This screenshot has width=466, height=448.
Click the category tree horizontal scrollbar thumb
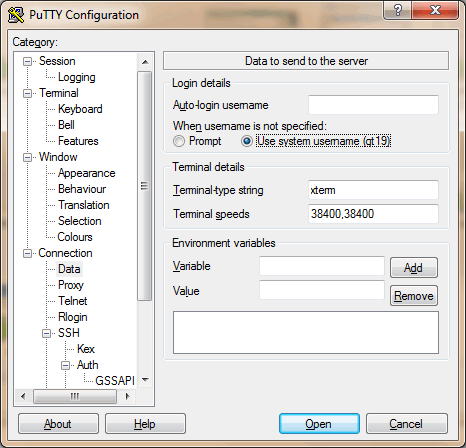point(75,396)
